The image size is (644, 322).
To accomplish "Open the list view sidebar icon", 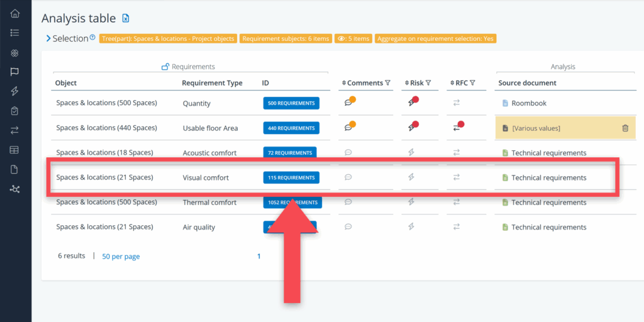I will (x=15, y=33).
